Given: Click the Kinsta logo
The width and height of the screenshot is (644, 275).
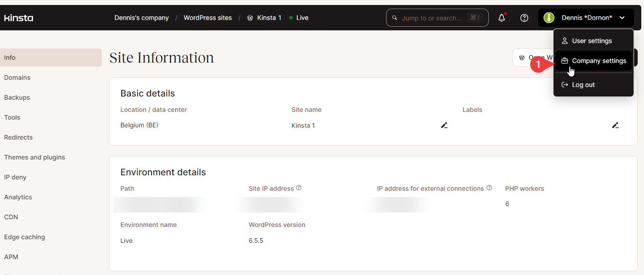Looking at the screenshot, I should 18,18.
